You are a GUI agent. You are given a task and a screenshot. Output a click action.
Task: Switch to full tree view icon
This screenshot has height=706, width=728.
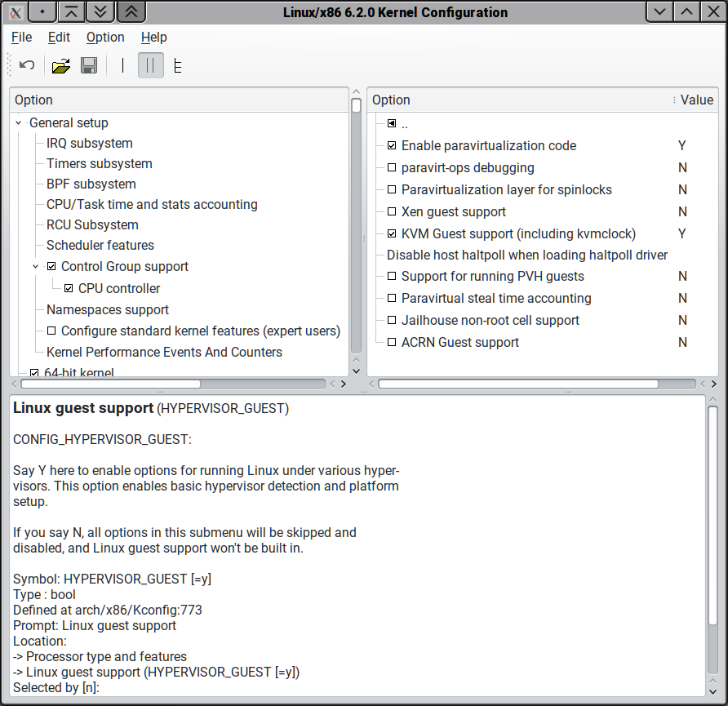pyautogui.click(x=177, y=66)
